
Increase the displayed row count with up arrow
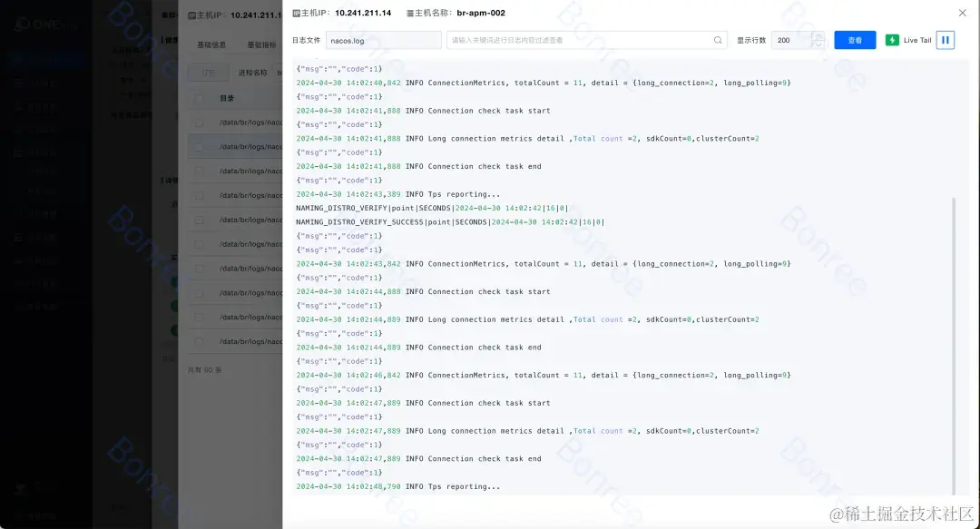click(818, 36)
